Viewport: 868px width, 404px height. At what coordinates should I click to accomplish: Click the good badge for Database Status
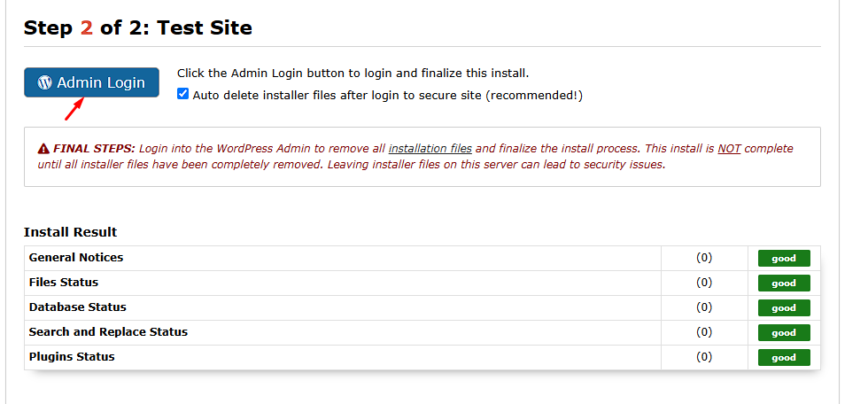[x=784, y=308]
